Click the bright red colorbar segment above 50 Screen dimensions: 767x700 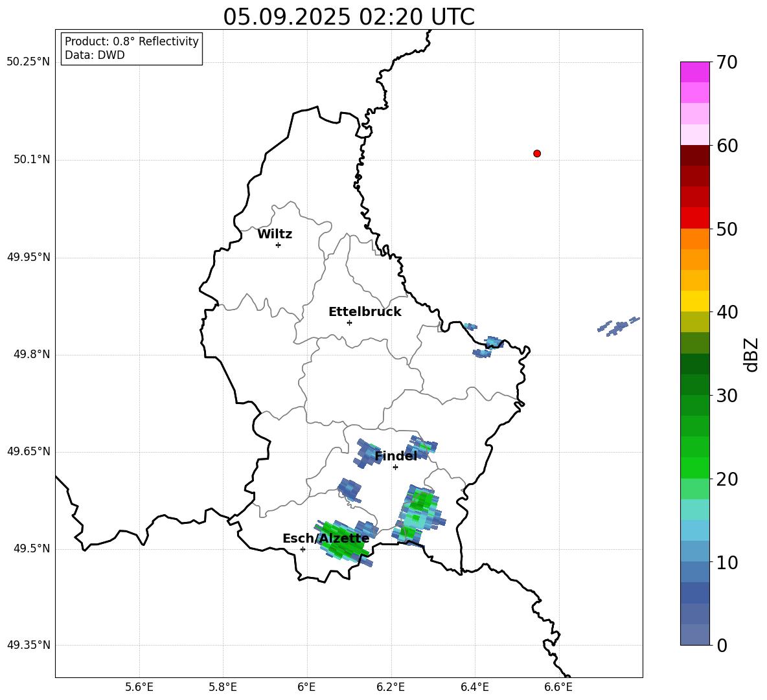point(694,218)
